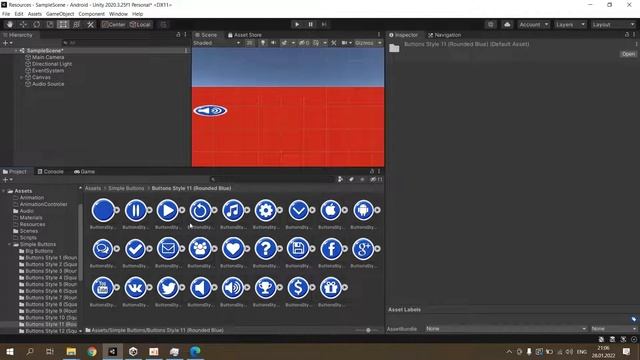
Task: Click the Step frame button
Action: (324, 24)
